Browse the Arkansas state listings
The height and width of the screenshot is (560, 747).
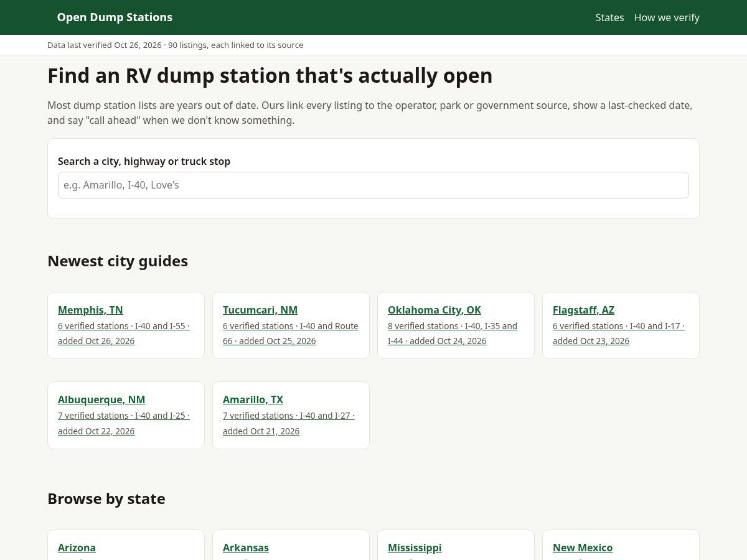pyautogui.click(x=246, y=548)
